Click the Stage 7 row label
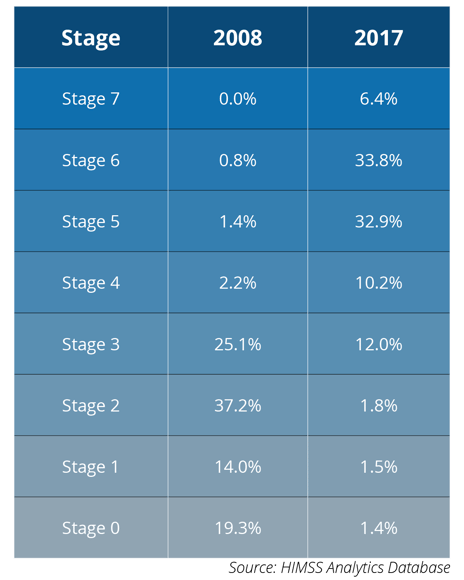The width and height of the screenshot is (464, 580). [91, 98]
